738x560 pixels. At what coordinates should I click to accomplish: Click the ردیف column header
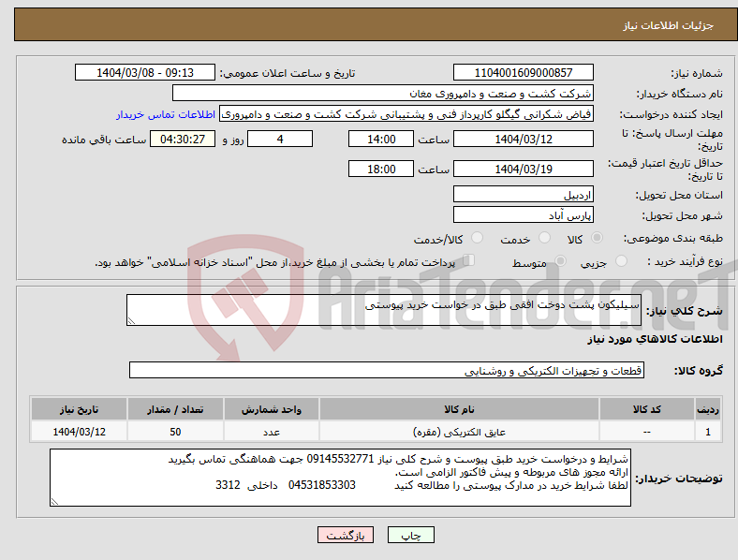pyautogui.click(x=708, y=409)
